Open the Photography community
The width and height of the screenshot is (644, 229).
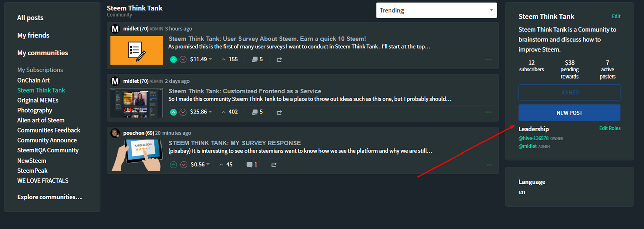pyautogui.click(x=35, y=110)
